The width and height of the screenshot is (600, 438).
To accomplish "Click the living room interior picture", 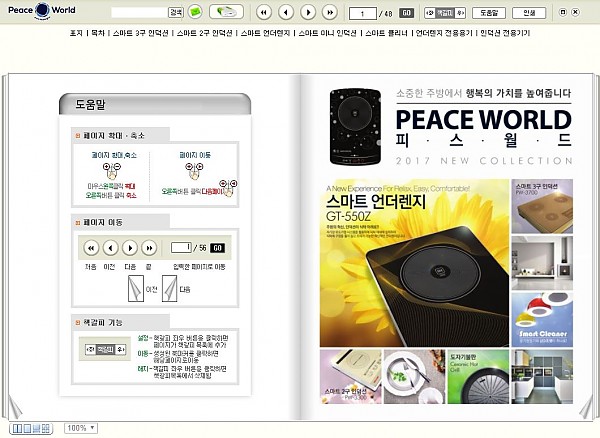I will pos(542,263).
